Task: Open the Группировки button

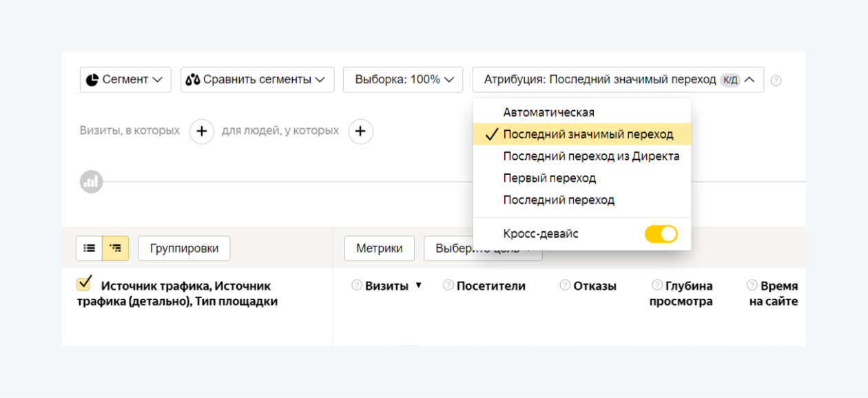Action: click(184, 249)
